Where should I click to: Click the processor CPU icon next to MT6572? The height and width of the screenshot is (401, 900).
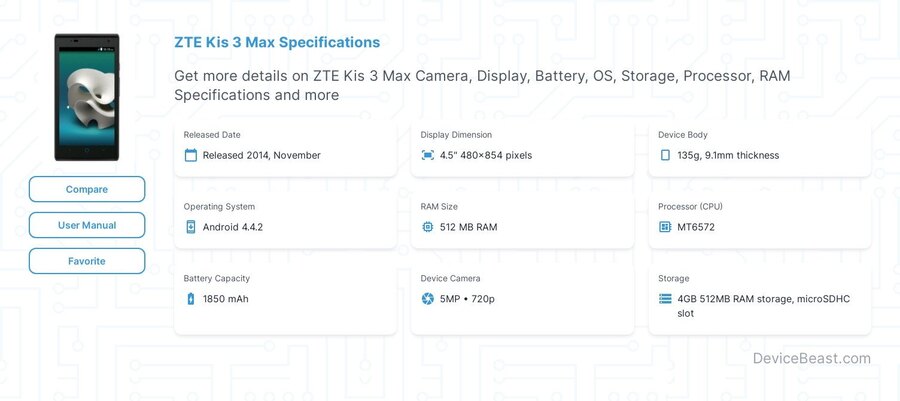click(665, 227)
